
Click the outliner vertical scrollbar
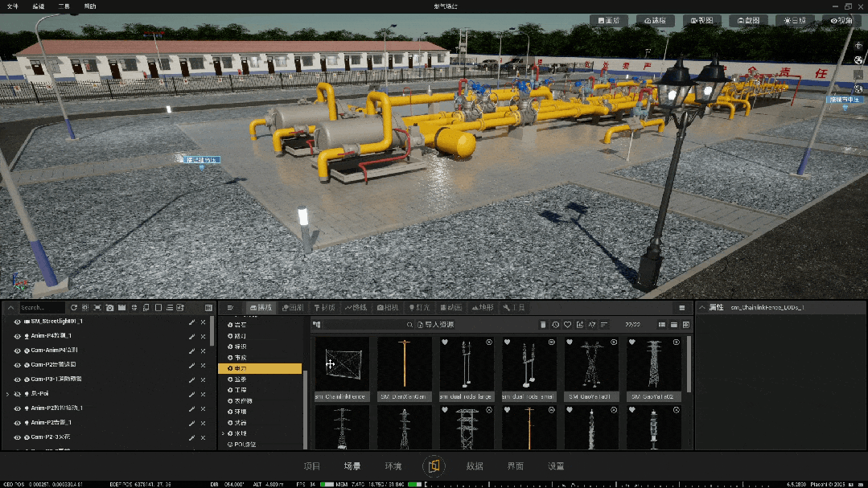212,331
